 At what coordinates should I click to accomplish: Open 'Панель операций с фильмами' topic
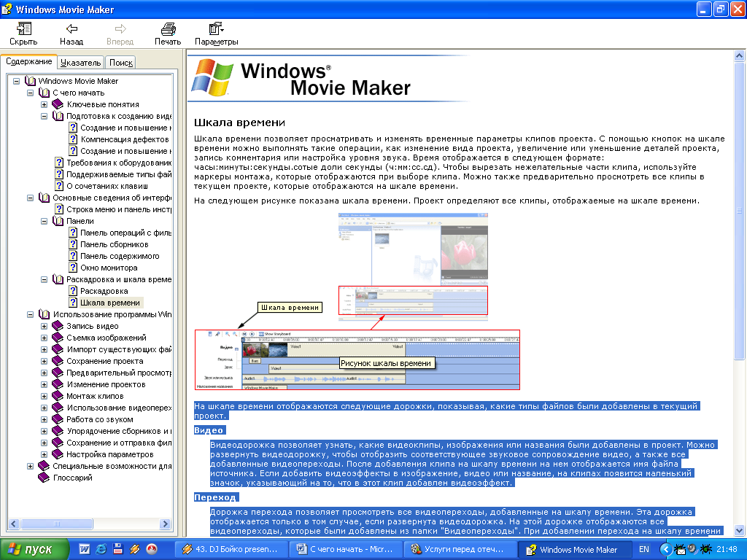click(125, 233)
